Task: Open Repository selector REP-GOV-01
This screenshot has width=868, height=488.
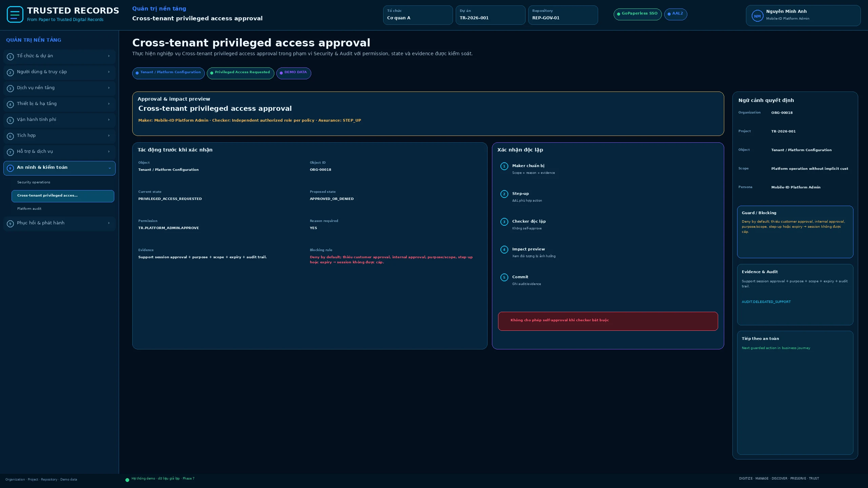Action: (x=563, y=15)
